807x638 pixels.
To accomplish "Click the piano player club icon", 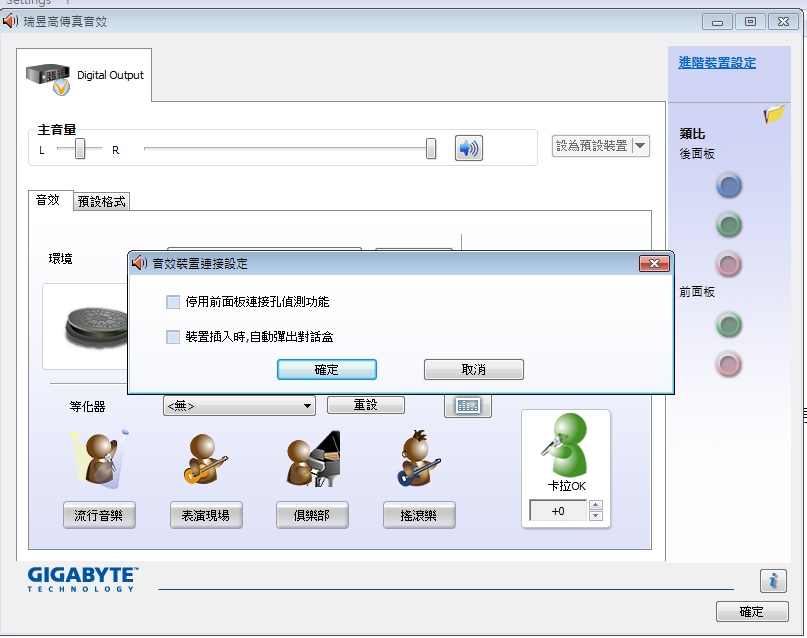I will 312,459.
